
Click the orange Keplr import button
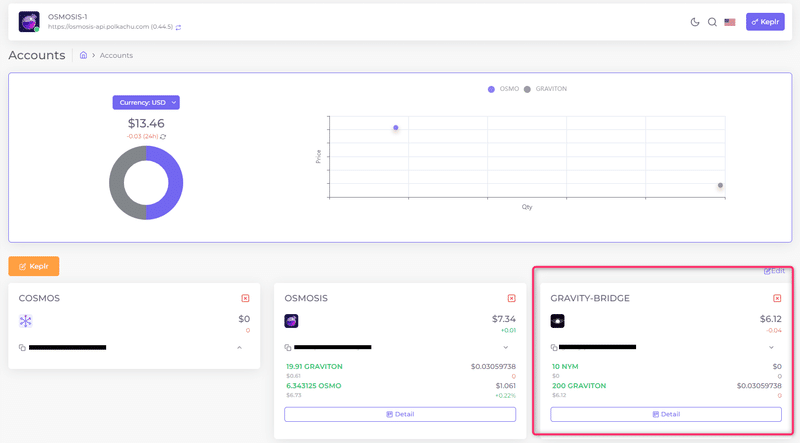coord(34,266)
